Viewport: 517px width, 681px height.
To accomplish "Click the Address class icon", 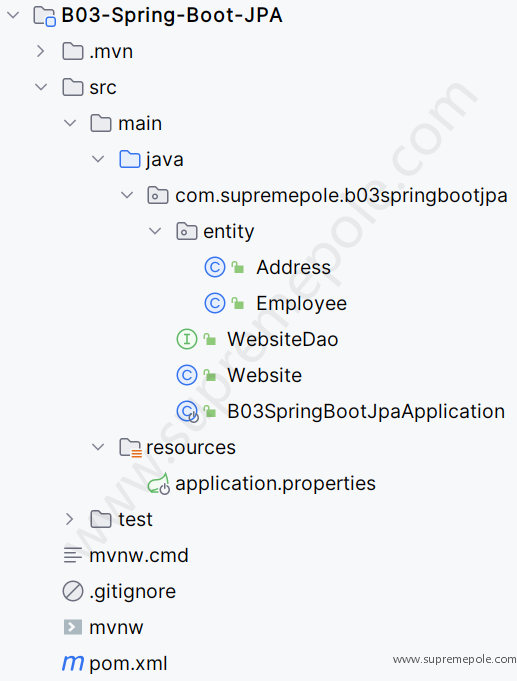I will tap(215, 267).
